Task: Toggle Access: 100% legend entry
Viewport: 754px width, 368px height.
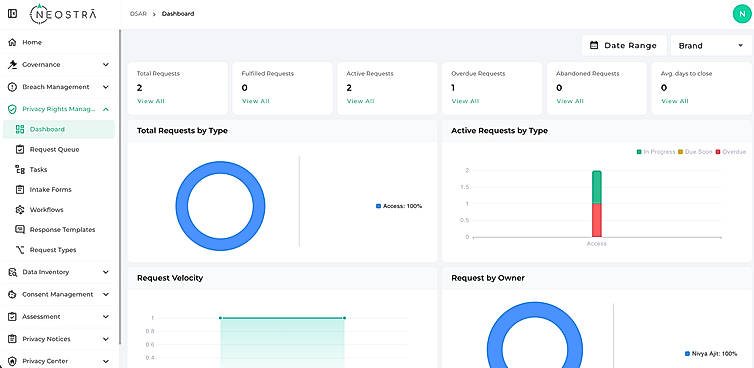Action: click(x=399, y=206)
